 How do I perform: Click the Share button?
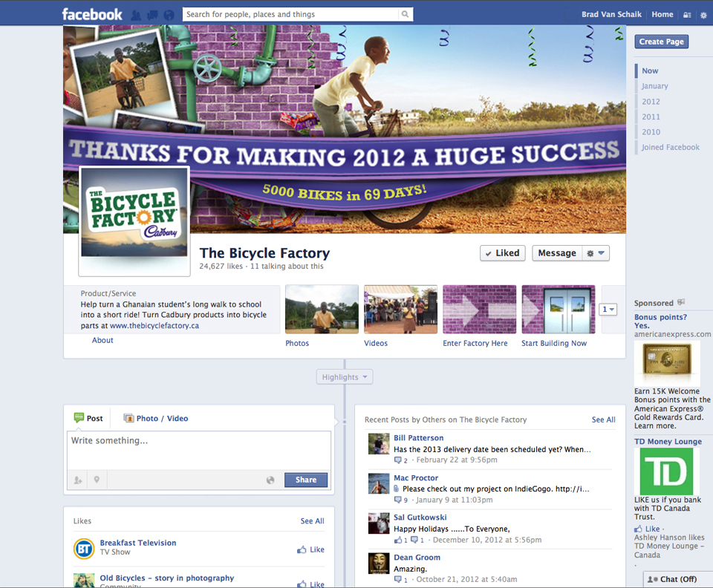(305, 480)
